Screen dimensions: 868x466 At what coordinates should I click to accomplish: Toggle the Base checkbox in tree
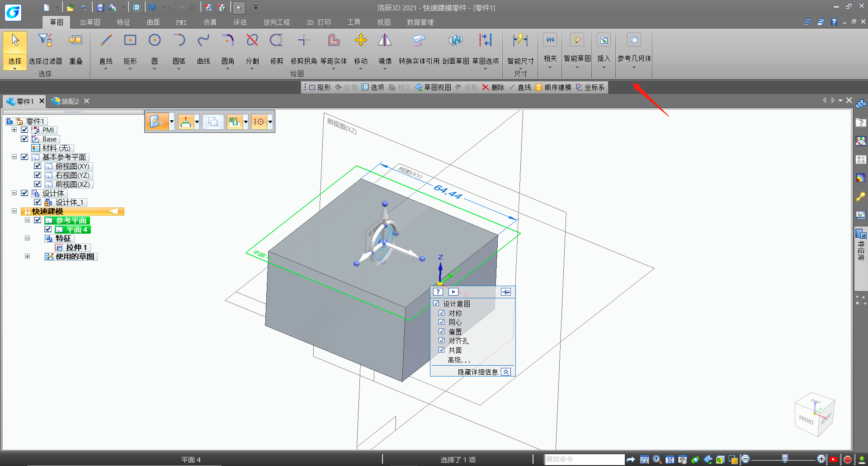point(25,139)
